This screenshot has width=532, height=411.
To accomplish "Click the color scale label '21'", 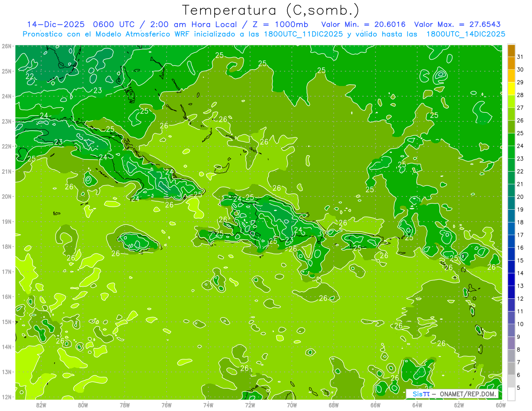I will click(520, 184).
